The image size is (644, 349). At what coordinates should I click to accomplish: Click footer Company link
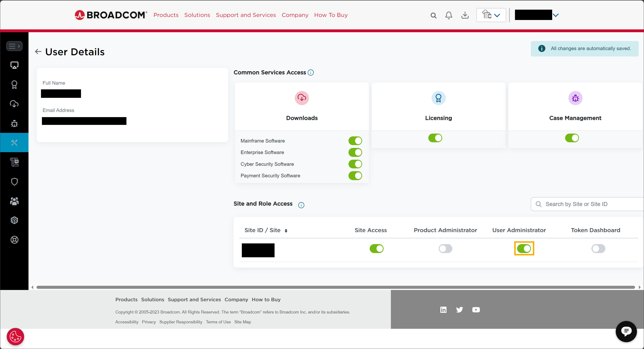(x=236, y=299)
